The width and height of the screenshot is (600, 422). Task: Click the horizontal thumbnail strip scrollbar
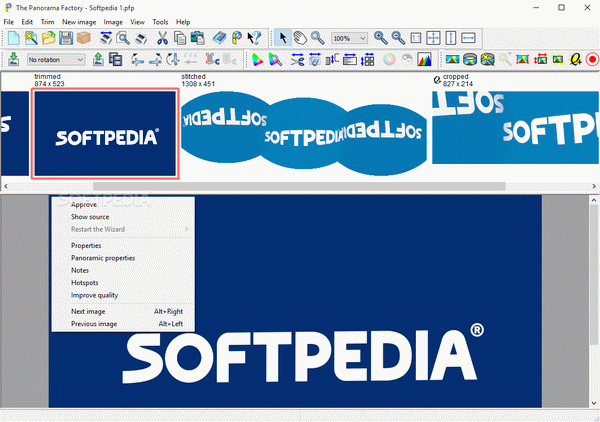[299, 186]
